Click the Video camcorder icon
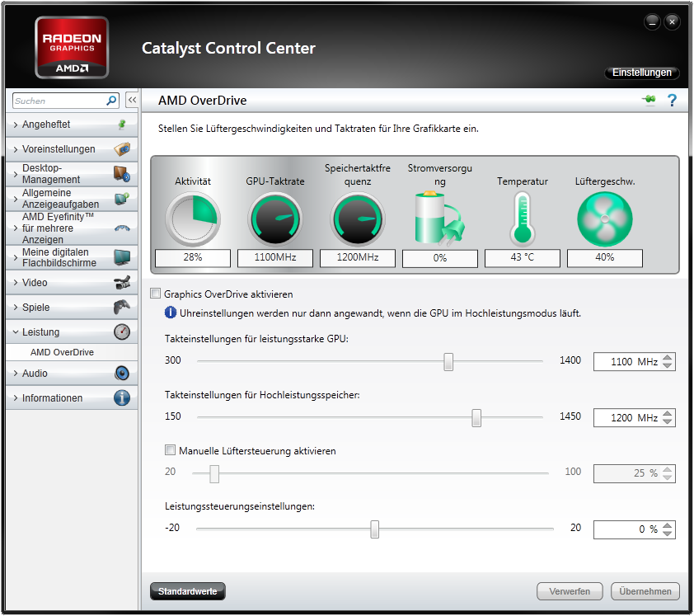694x616 pixels. [122, 283]
